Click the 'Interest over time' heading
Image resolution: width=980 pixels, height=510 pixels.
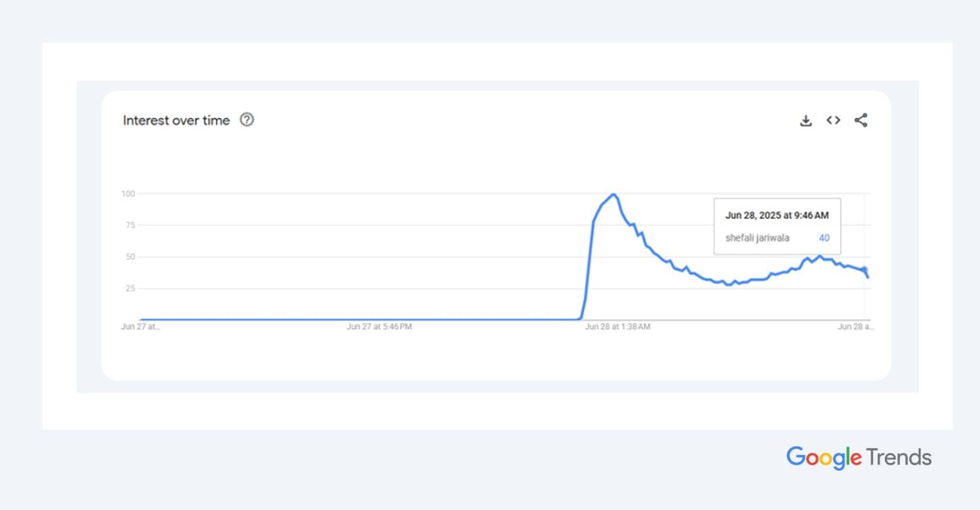[x=176, y=120]
